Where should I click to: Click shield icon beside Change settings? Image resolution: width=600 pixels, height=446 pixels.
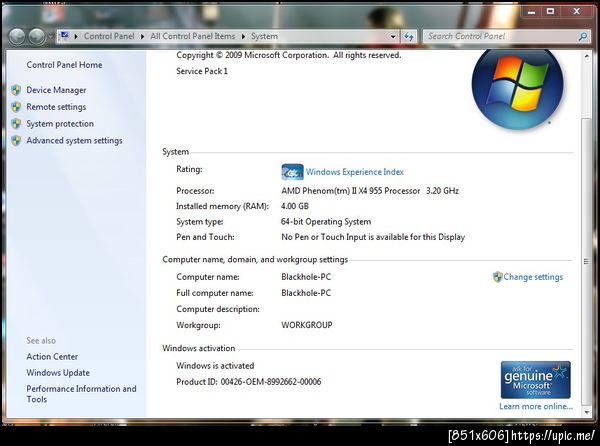(497, 277)
